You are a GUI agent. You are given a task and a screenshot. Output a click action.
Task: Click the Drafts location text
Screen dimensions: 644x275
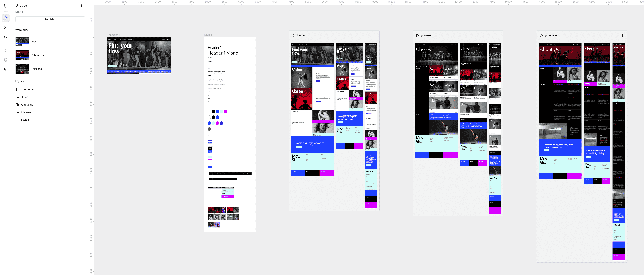pyautogui.click(x=19, y=12)
